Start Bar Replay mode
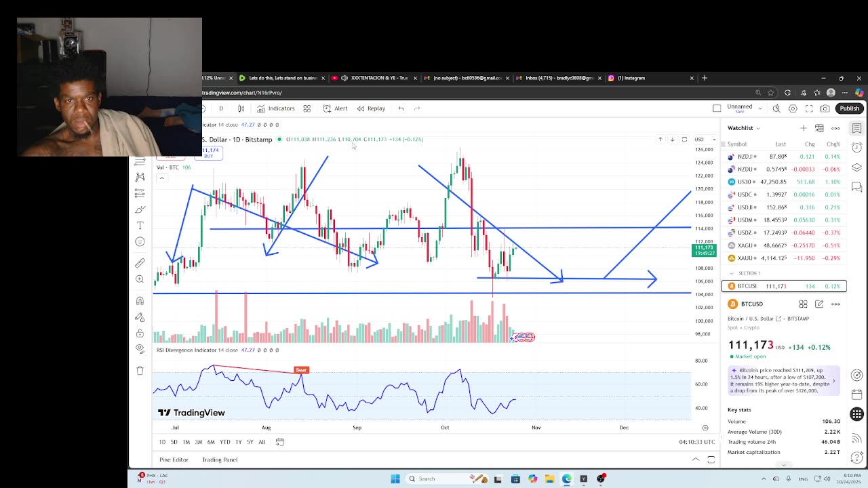The image size is (868, 488). click(x=371, y=108)
